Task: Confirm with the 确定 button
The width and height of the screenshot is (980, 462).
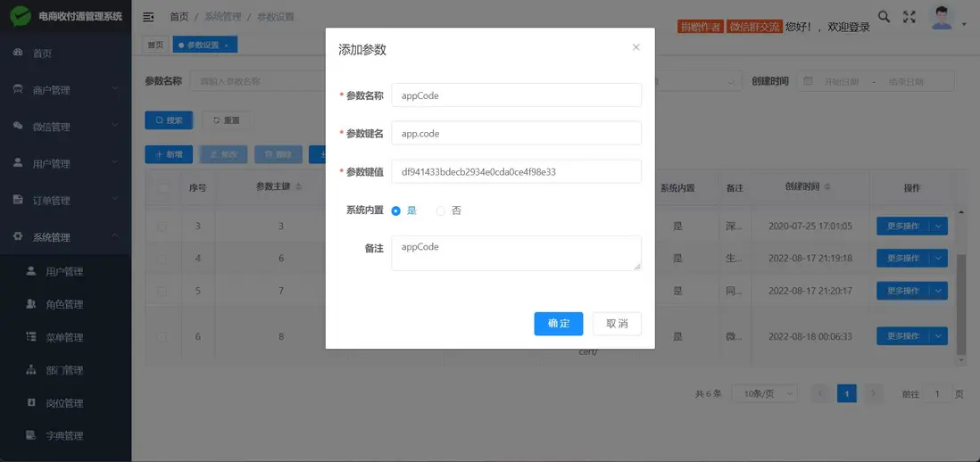Action: [559, 324]
